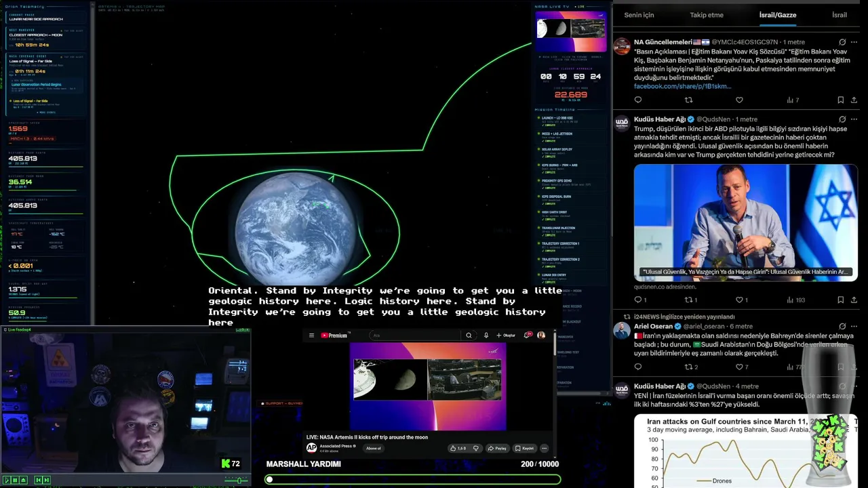This screenshot has width=868, height=488.
Task: Open Ariel Oseran profile name
Action: pyautogui.click(x=653, y=326)
